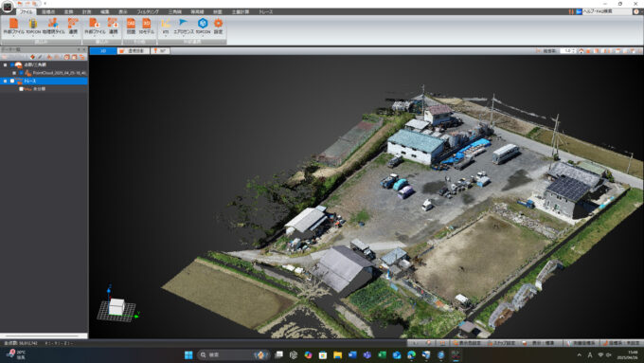This screenshot has width=644, height=363.
Task: Open the 3Dモデル export icon
Action: tap(146, 26)
